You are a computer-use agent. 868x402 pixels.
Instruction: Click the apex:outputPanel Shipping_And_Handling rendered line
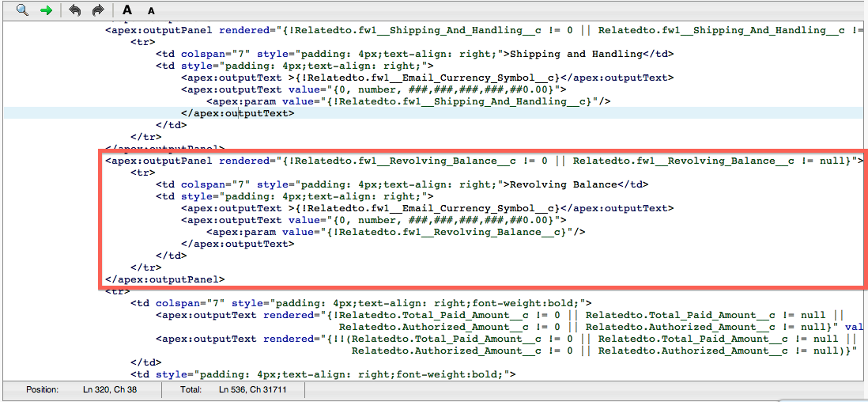point(483,30)
